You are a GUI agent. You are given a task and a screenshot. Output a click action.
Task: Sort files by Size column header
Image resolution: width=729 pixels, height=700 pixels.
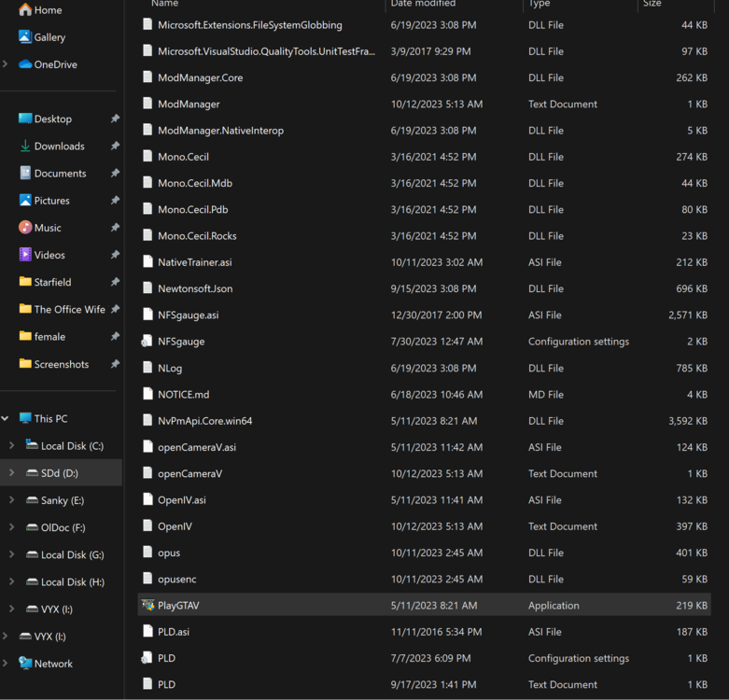[652, 3]
